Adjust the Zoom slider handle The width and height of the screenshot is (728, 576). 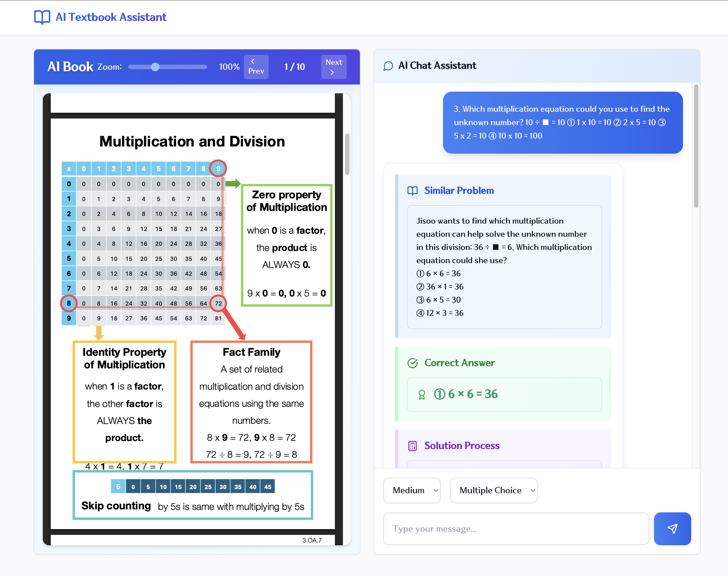pyautogui.click(x=155, y=67)
